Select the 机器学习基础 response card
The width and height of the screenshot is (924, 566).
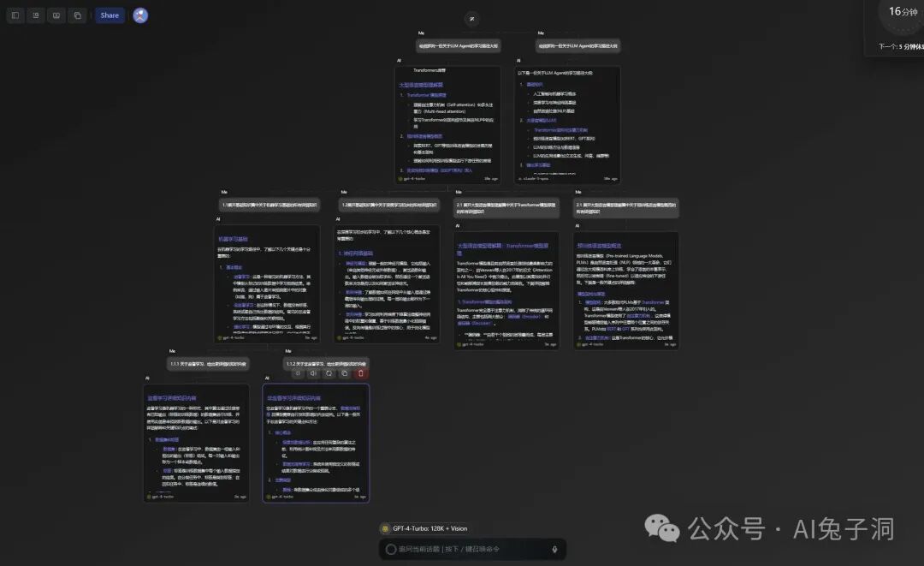267,283
